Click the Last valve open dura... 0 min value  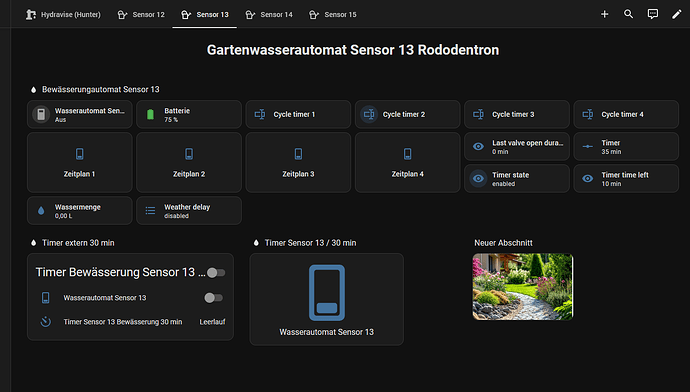500,152
